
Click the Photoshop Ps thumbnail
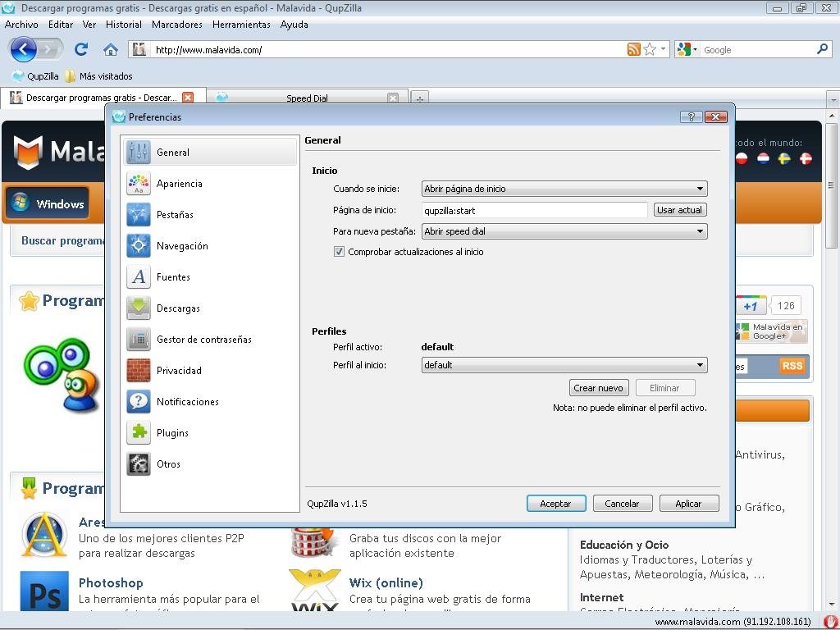pyautogui.click(x=44, y=591)
